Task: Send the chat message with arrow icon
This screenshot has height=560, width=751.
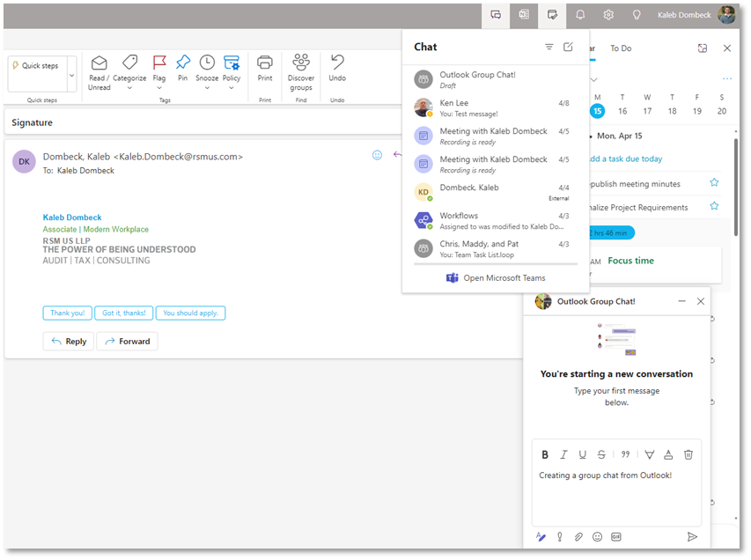Action: [692, 536]
